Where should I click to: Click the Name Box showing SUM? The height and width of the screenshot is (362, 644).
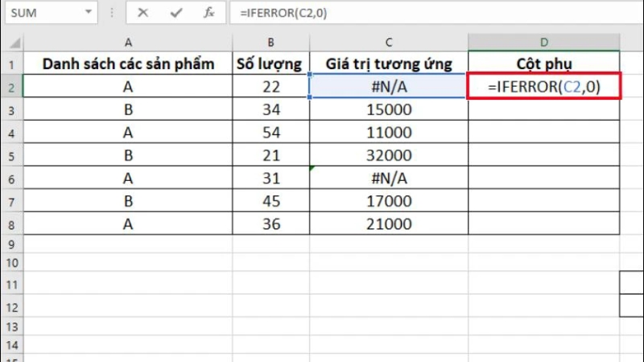[40, 13]
